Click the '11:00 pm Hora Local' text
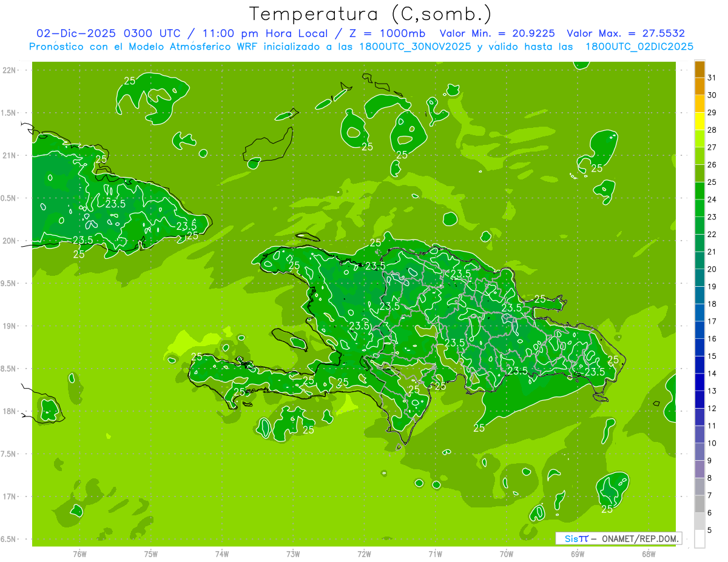 (266, 33)
